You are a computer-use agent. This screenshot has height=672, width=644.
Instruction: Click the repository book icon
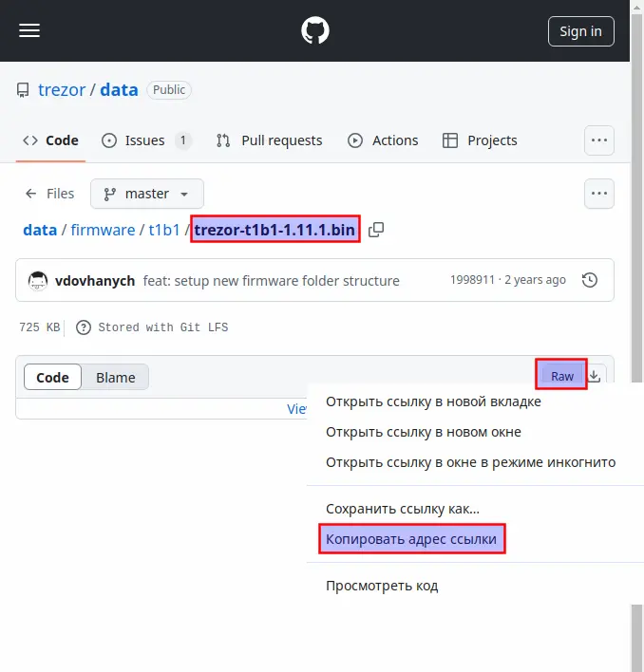[x=23, y=90]
